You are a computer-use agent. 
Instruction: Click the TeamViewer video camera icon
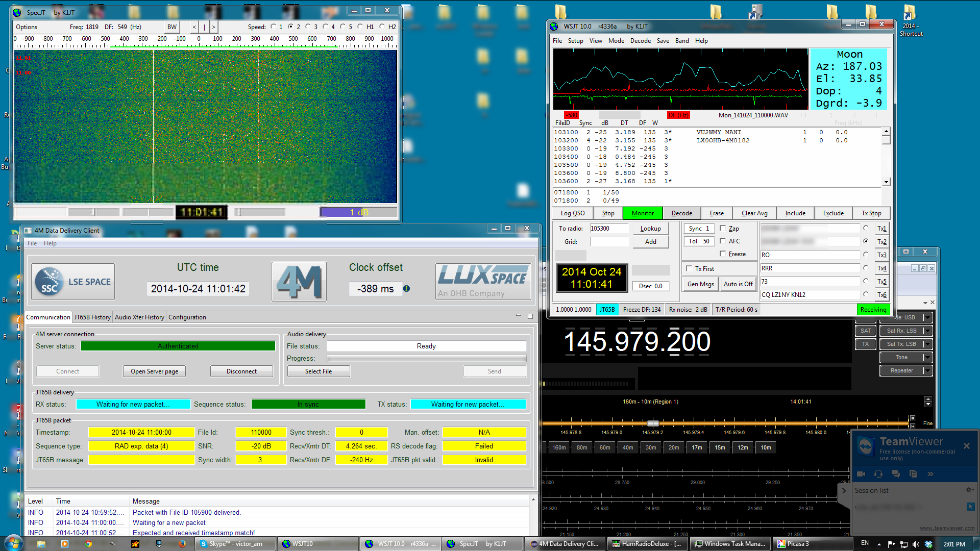[x=861, y=474]
